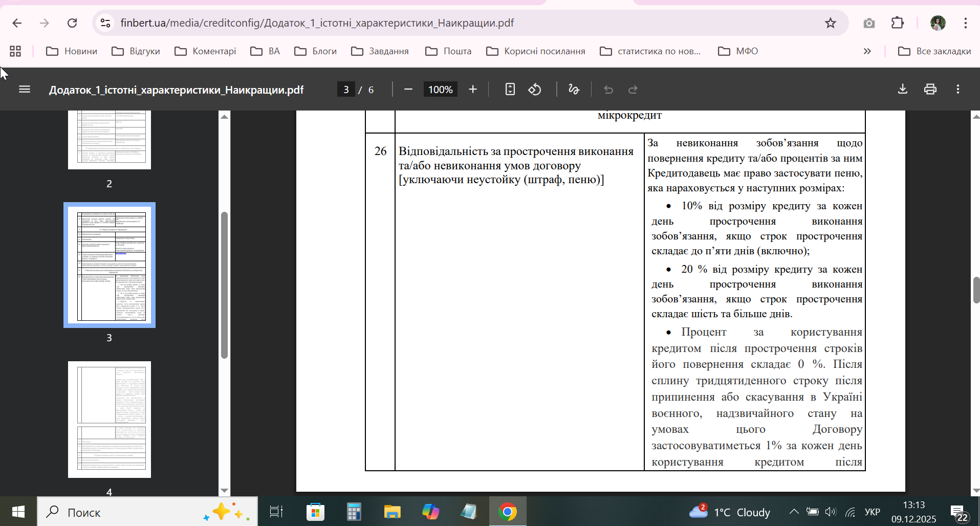Open the ВА bookmarks folder
The height and width of the screenshot is (526, 980).
tap(265, 51)
